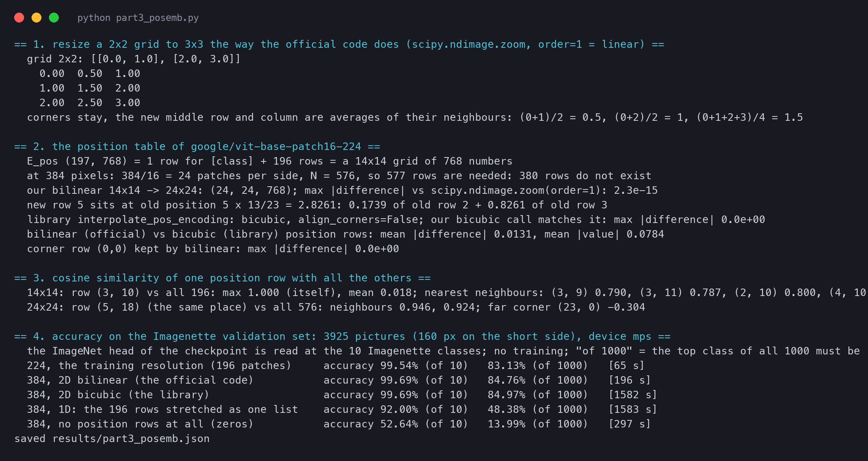Viewport: 868px width, 461px height.
Task: Click the grid row '2.00 2.50 3.00'
Action: click(90, 103)
